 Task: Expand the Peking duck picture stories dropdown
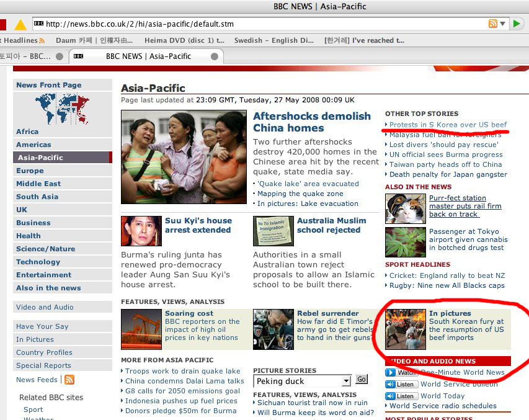(x=346, y=381)
